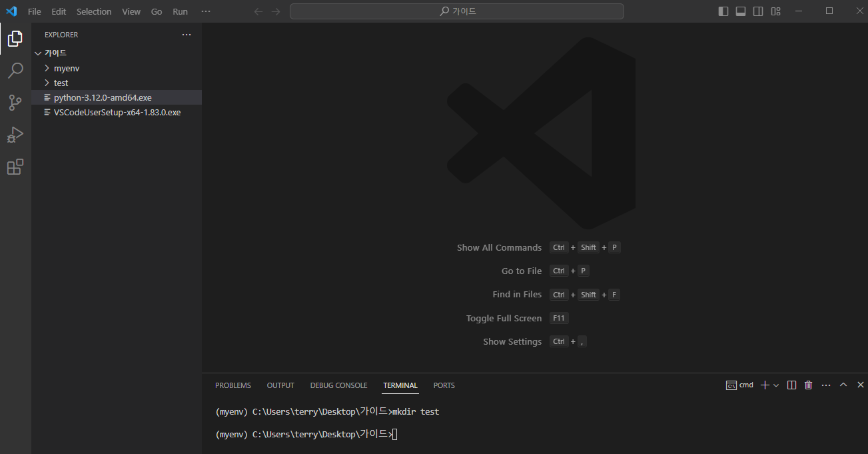The width and height of the screenshot is (868, 454).
Task: Open the launch profile dropdown arrow
Action: 776,385
